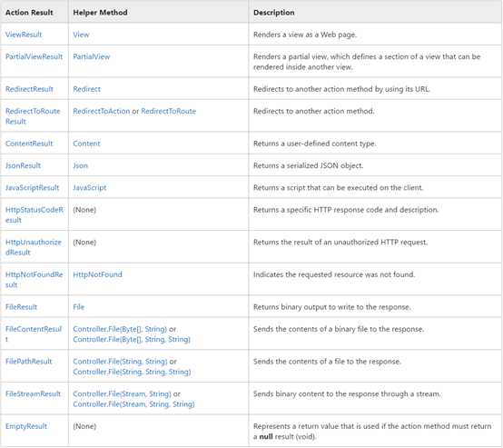Open the HttpUnauthorizedResult link
The height and width of the screenshot is (448, 503).
click(34, 247)
